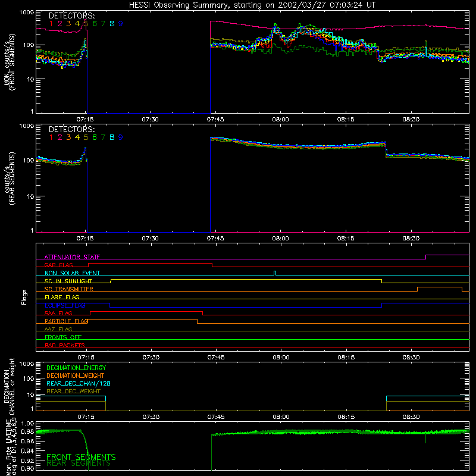Click the NON_SOLAR_EVENT pulse marker near 08:00
This screenshot has width=476, height=476.
275,273
